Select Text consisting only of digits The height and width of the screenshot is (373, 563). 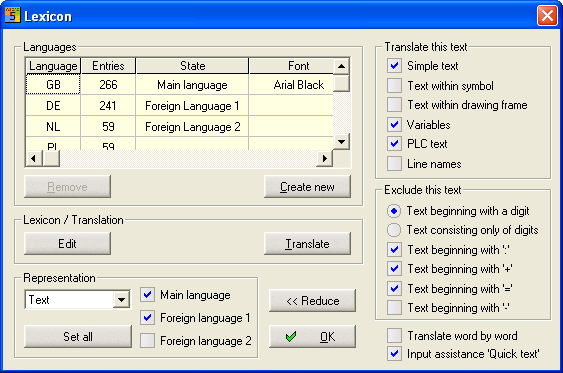click(x=394, y=230)
